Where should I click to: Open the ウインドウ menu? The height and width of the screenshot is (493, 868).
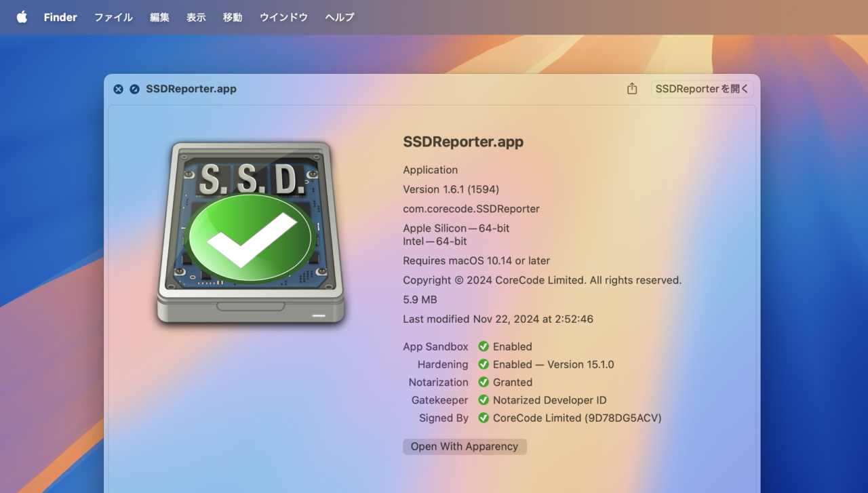pos(283,17)
